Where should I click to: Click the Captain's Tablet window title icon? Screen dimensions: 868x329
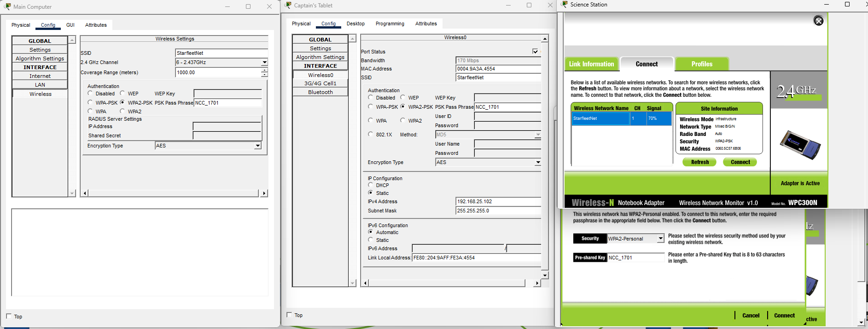[x=289, y=5]
